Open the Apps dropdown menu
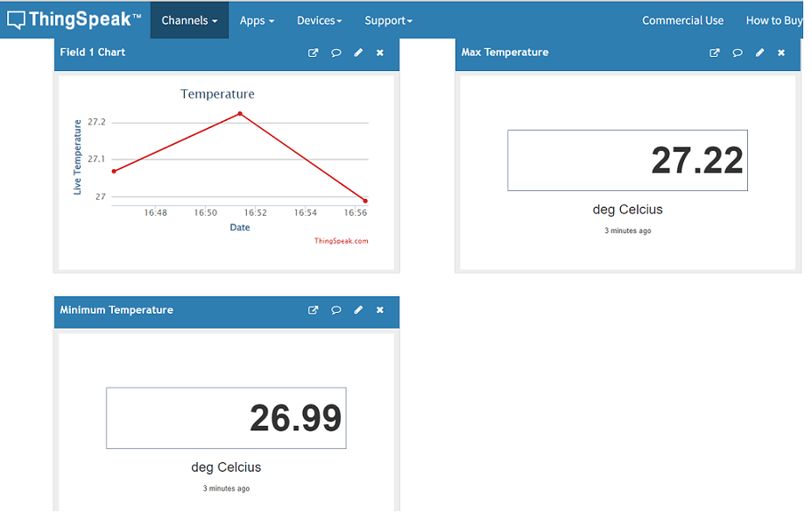The height and width of the screenshot is (512, 812). pos(257,20)
